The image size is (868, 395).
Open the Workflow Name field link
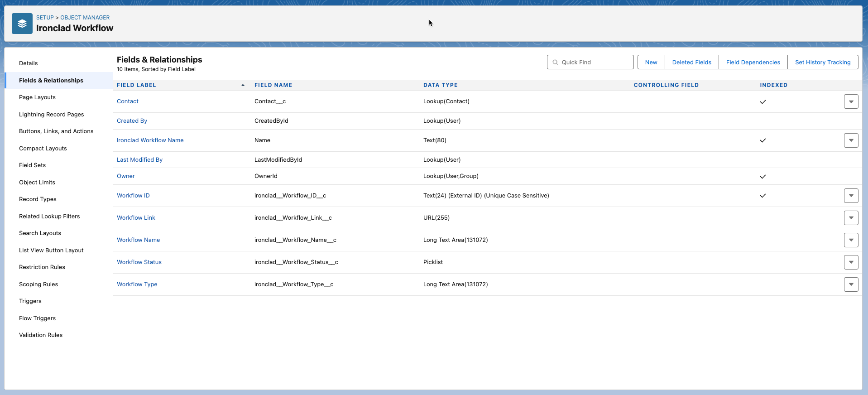(139, 240)
